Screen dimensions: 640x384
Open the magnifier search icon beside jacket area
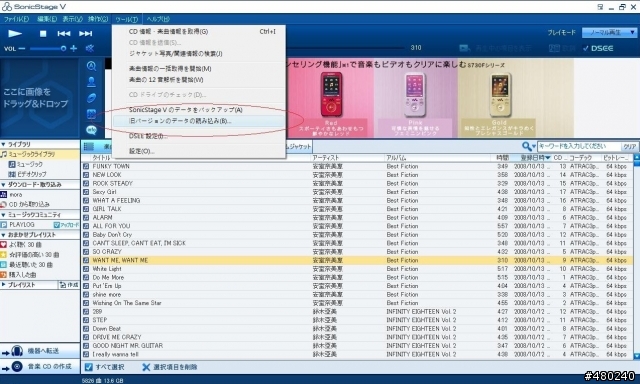pyautogui.click(x=91, y=66)
